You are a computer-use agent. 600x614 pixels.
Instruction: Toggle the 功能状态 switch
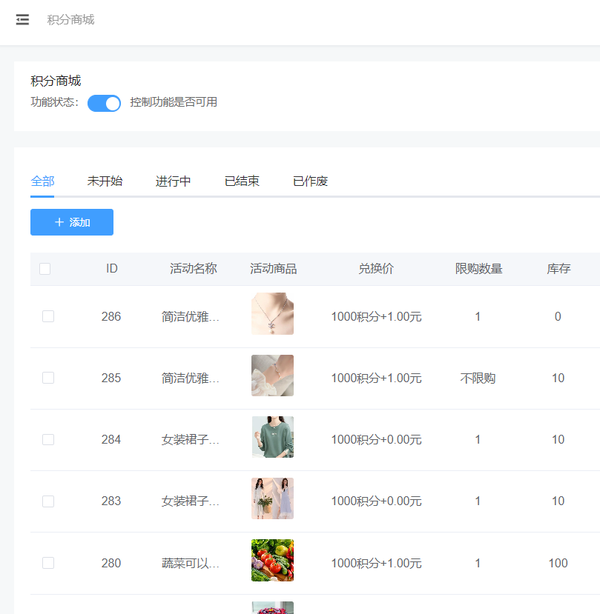104,103
